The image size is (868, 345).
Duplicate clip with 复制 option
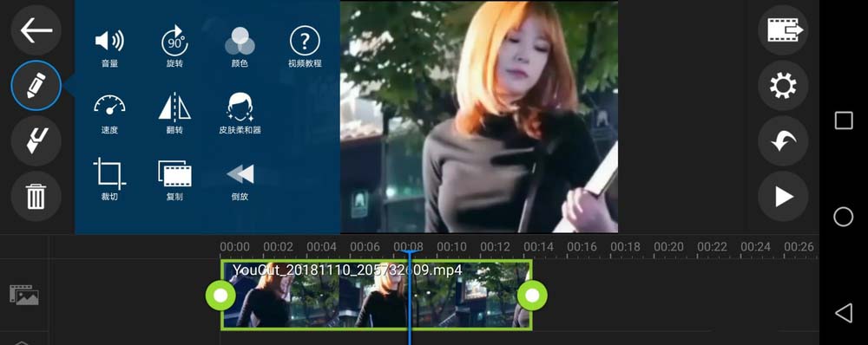tap(174, 179)
